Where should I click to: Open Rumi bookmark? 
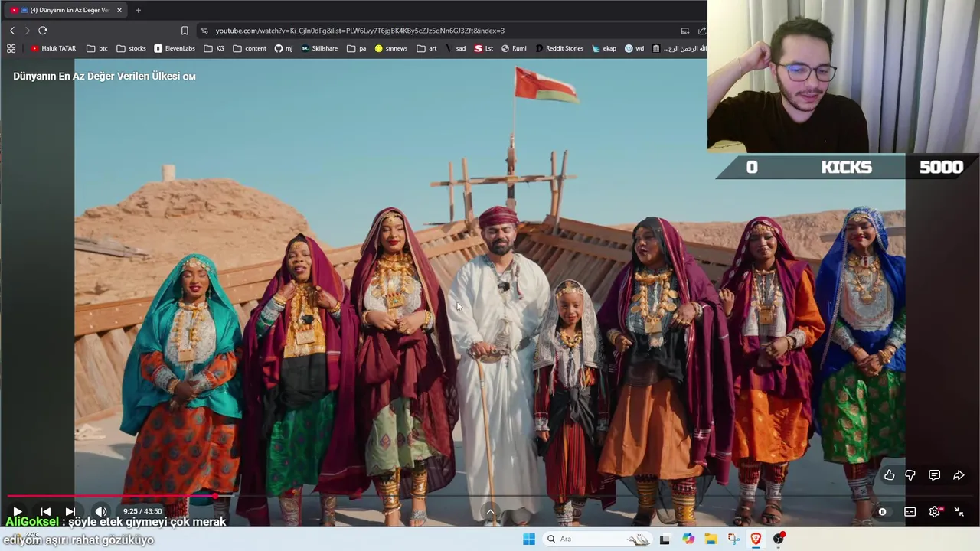point(514,48)
